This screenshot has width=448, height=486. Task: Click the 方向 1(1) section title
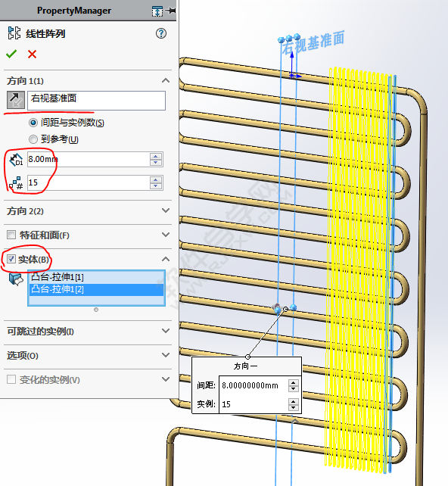point(26,81)
